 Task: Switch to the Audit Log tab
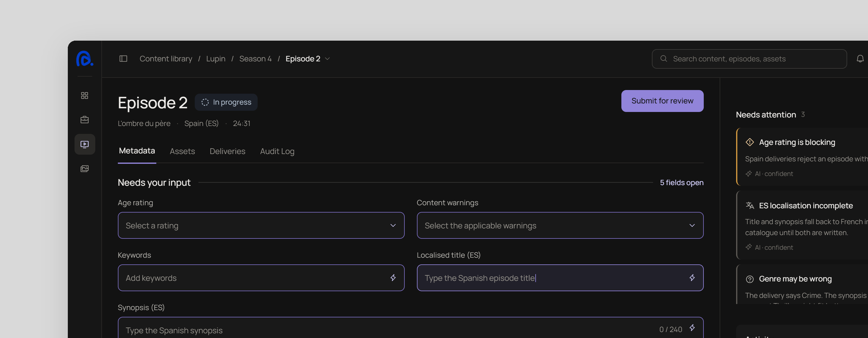(x=277, y=151)
